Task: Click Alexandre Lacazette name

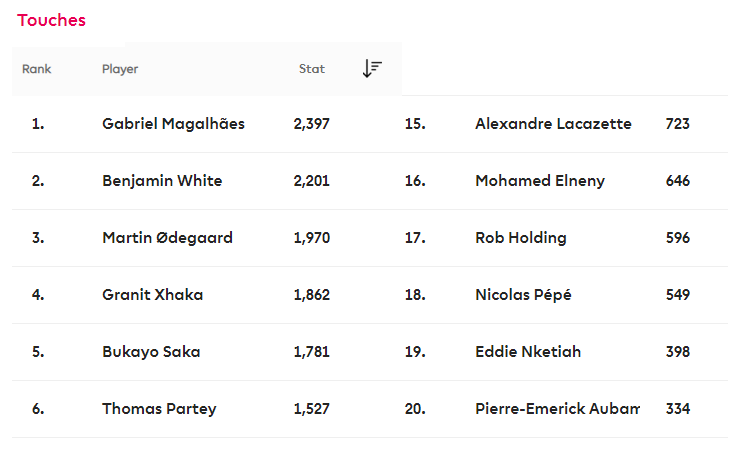Action: click(553, 124)
